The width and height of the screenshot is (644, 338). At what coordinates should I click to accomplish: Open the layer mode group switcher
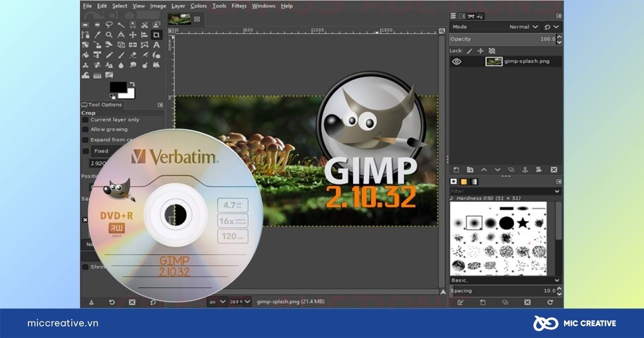tap(552, 27)
